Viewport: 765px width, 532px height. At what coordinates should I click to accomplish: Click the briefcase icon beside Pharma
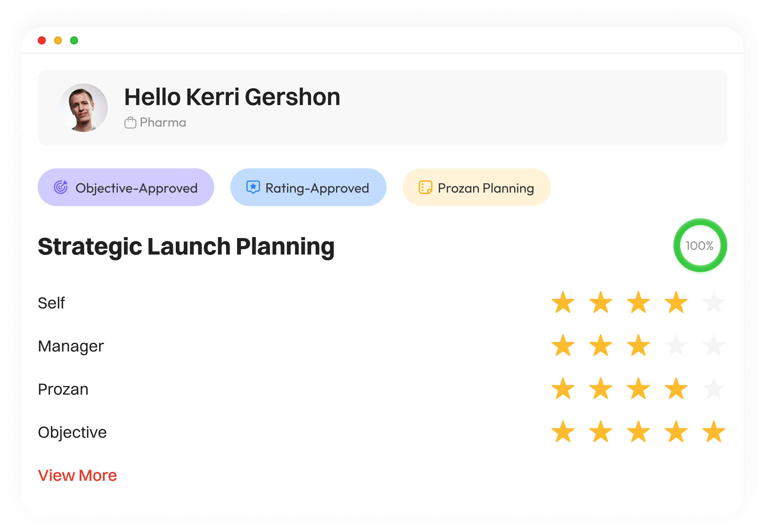point(130,123)
